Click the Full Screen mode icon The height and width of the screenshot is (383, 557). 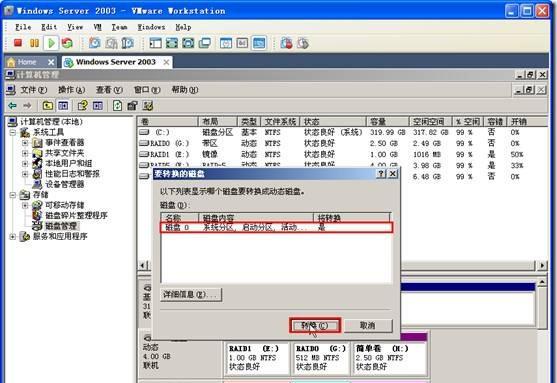coord(188,43)
